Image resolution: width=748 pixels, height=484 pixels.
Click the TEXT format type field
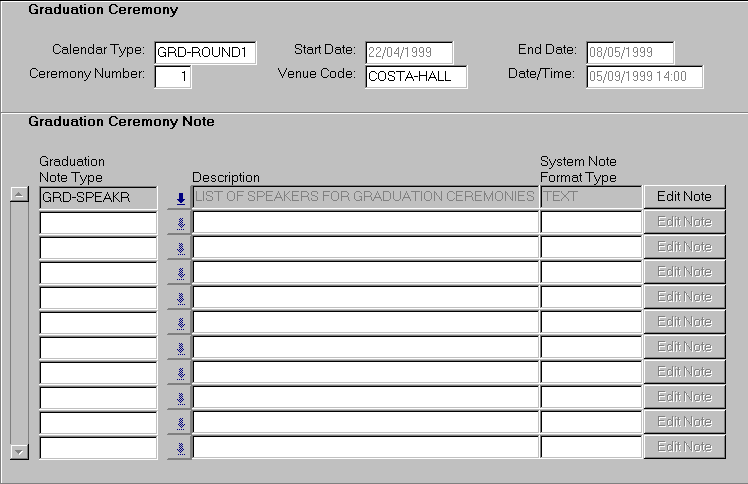(x=590, y=197)
